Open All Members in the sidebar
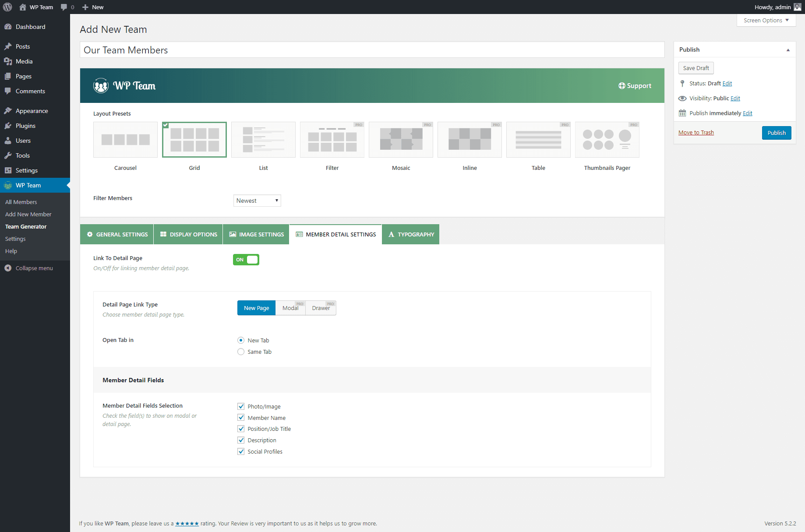This screenshot has height=532, width=805. click(x=21, y=202)
